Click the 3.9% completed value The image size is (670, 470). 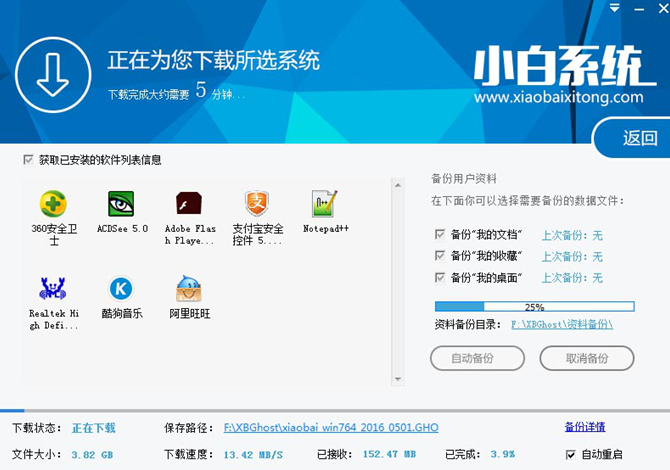[503, 454]
